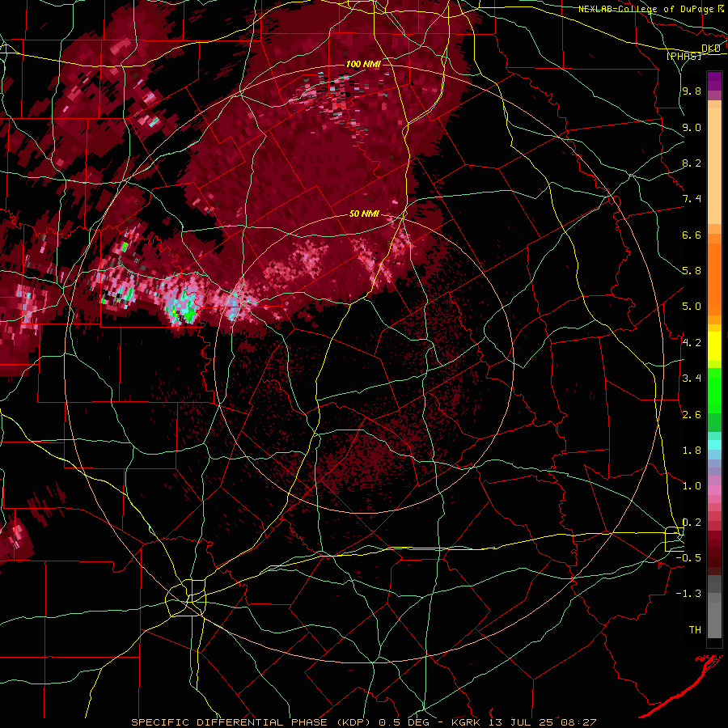Image resolution: width=728 pixels, height=728 pixels.
Task: Click the Specific Differential Phase caption text
Action: tap(363, 722)
